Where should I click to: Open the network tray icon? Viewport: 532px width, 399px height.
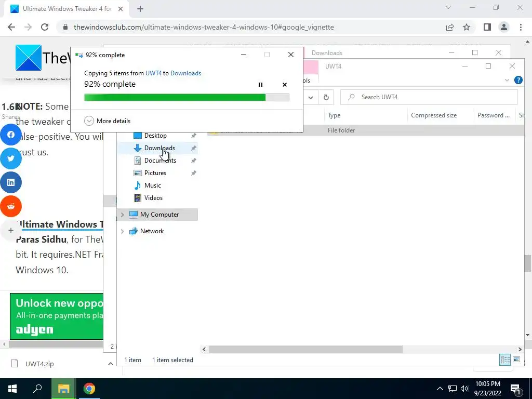[453, 389]
